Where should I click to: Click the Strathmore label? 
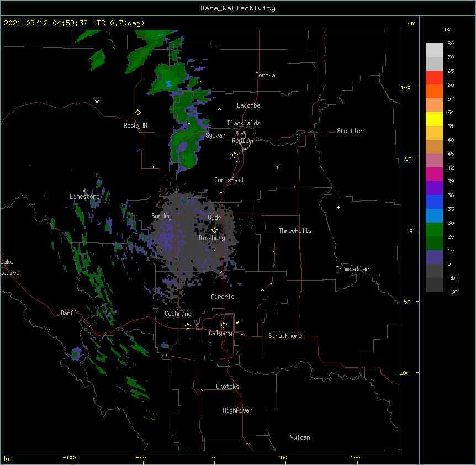pos(285,336)
